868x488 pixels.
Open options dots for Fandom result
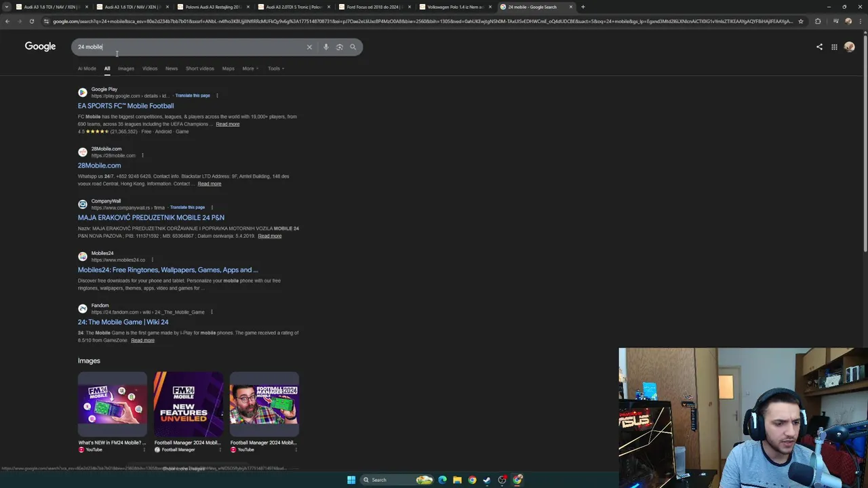pos(212,312)
